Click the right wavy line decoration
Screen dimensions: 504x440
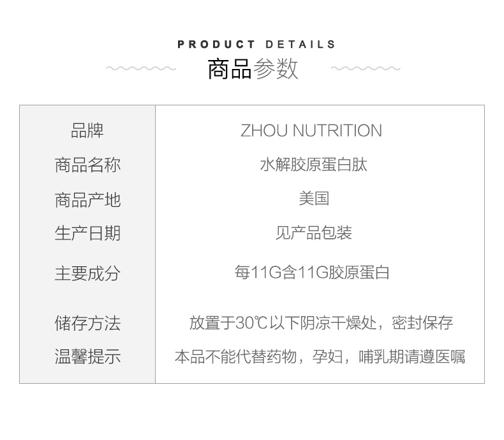pyautogui.click(x=366, y=68)
